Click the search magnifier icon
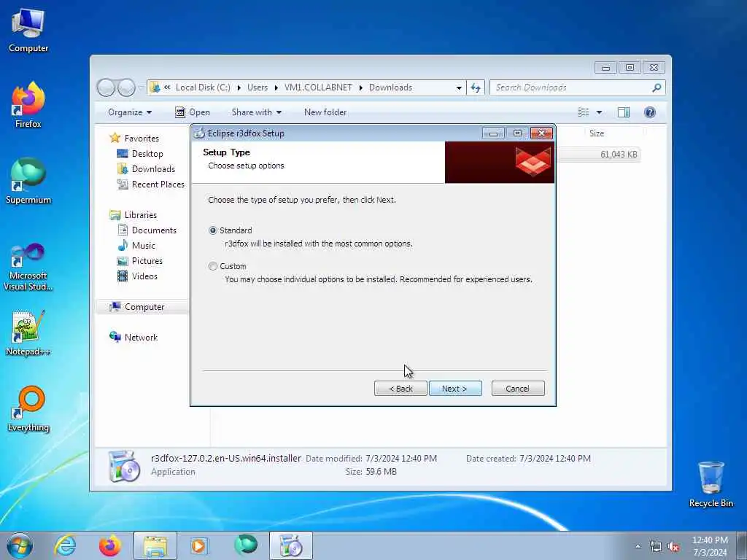This screenshot has height=560, width=747. point(657,87)
